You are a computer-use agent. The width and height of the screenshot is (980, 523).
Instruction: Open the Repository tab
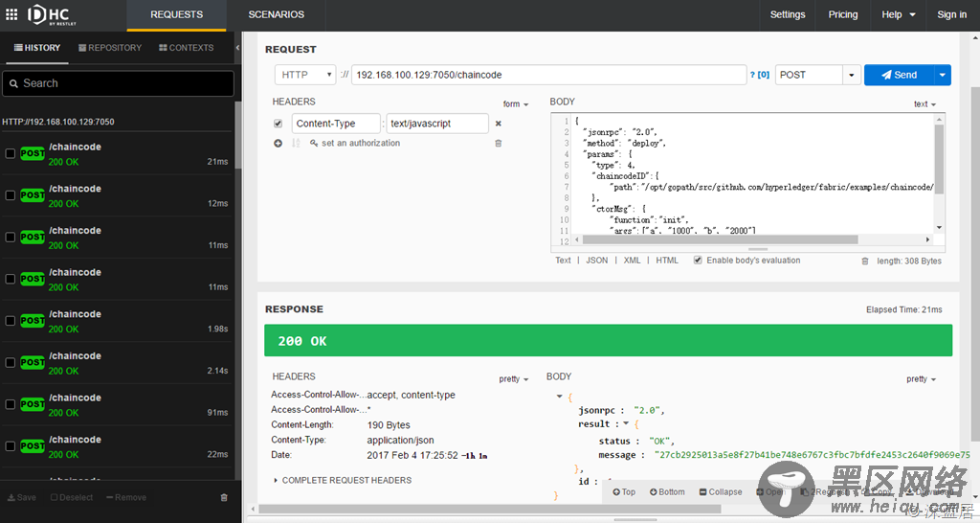point(110,48)
